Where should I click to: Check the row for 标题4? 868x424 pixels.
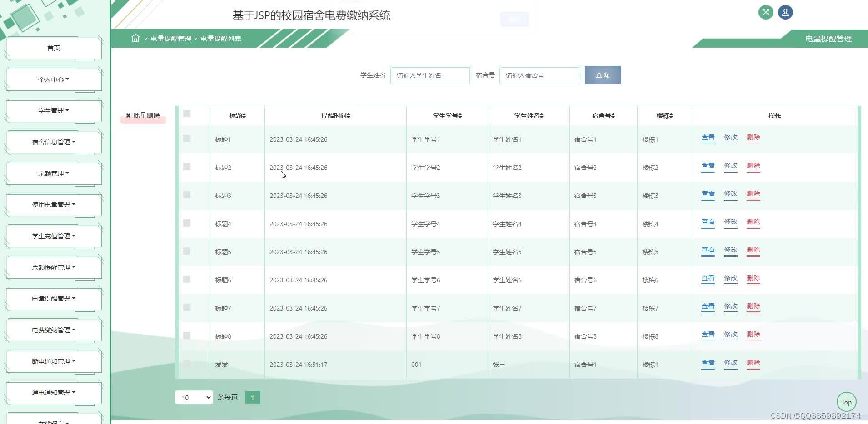pos(187,223)
